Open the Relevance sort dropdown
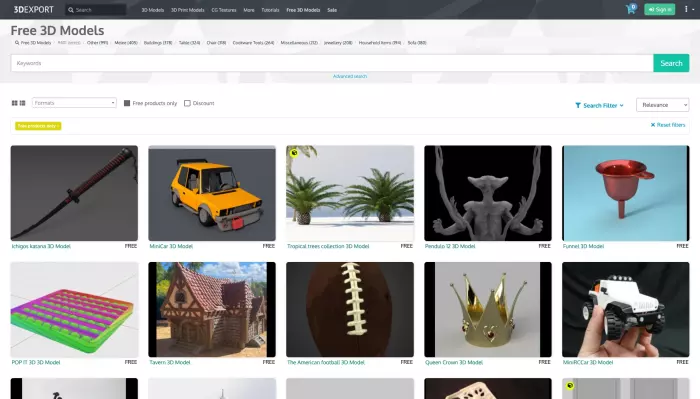The image size is (700, 399). [x=662, y=105]
